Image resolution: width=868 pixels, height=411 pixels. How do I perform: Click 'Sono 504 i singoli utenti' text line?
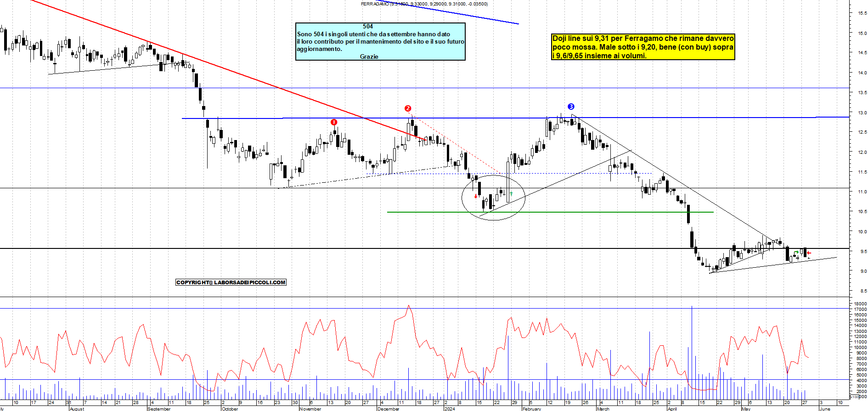pos(373,34)
